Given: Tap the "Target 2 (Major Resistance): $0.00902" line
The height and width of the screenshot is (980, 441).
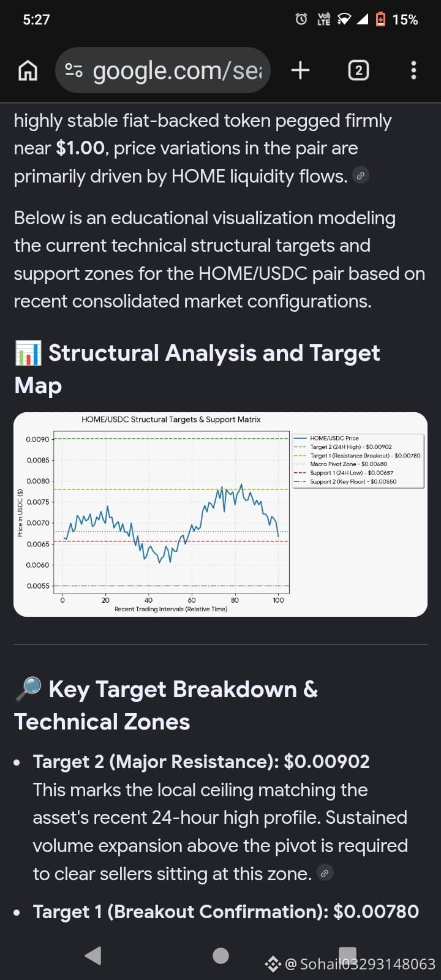Looking at the screenshot, I should pos(202,761).
